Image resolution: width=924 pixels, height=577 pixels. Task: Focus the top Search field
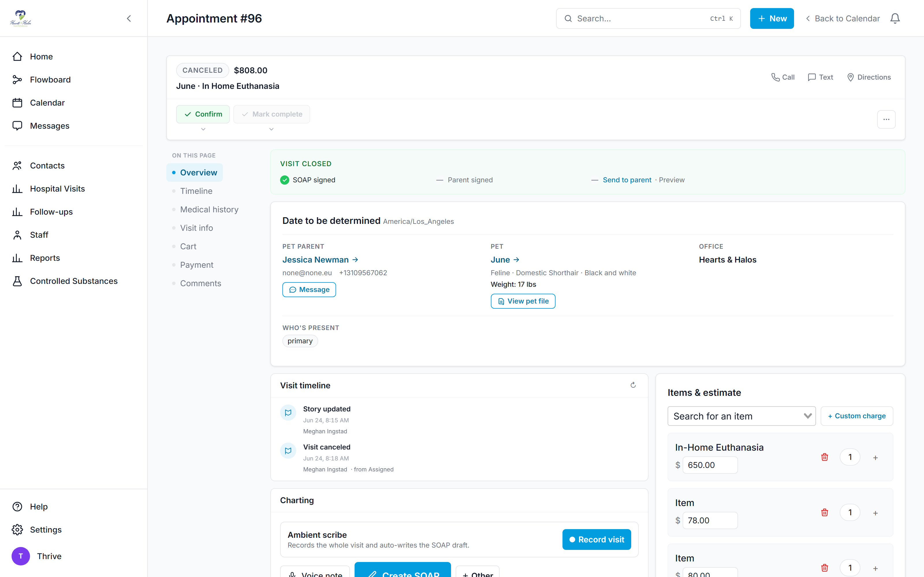click(648, 18)
